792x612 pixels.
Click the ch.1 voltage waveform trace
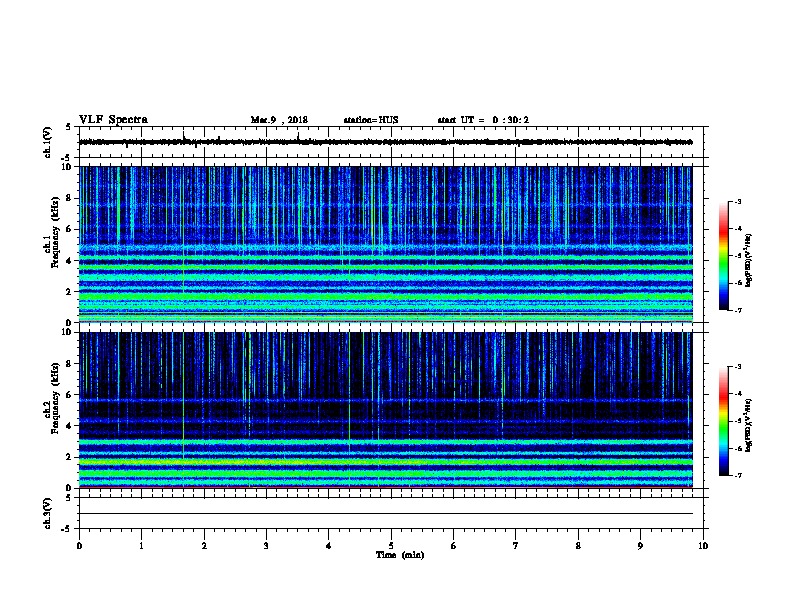[385, 142]
